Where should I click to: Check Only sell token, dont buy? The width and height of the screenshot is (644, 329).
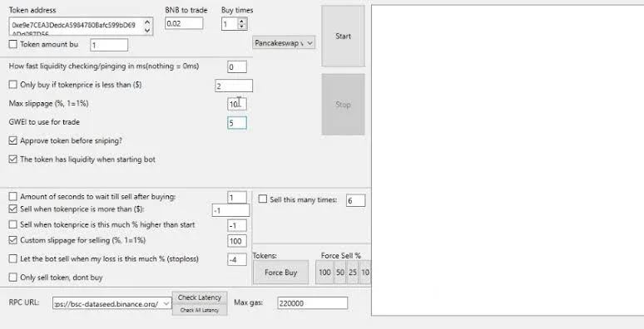tap(13, 277)
